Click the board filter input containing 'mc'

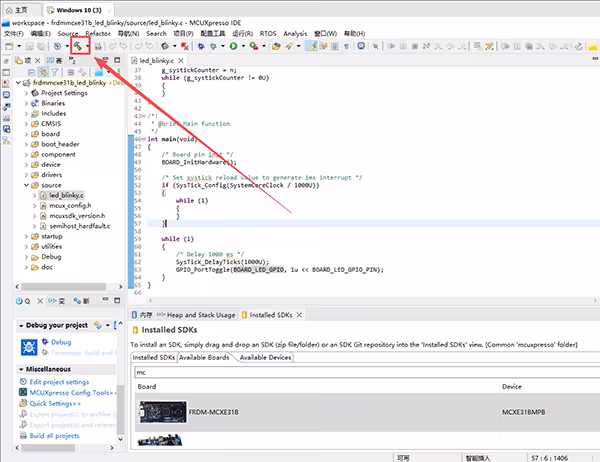coord(367,372)
